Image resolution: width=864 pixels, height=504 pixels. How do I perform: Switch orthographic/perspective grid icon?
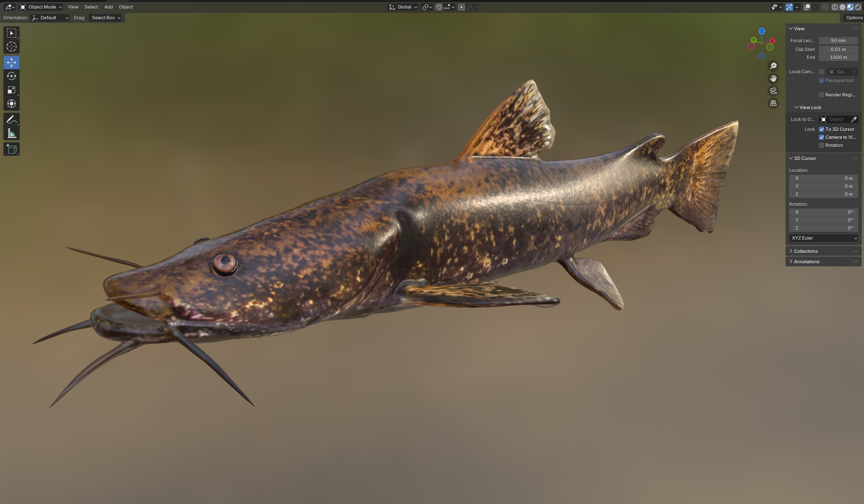click(x=773, y=103)
